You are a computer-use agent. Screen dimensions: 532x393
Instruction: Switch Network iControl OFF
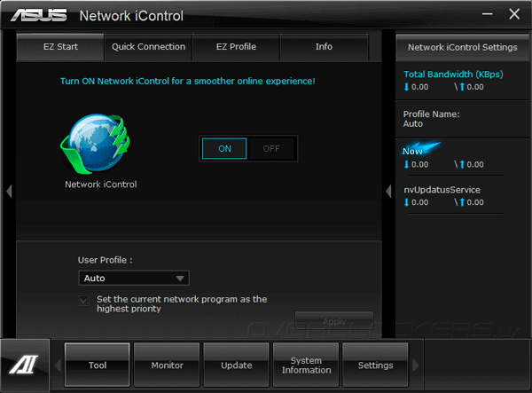click(271, 149)
